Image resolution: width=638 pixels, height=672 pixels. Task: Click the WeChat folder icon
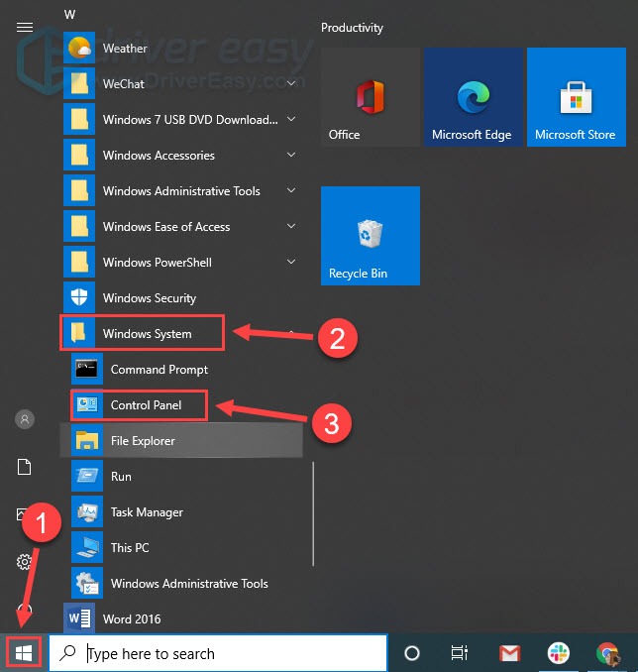point(79,83)
